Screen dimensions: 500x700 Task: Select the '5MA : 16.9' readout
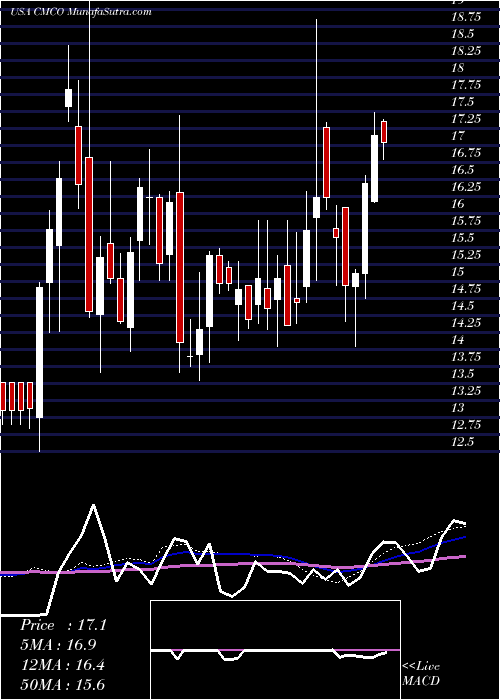pos(58,645)
